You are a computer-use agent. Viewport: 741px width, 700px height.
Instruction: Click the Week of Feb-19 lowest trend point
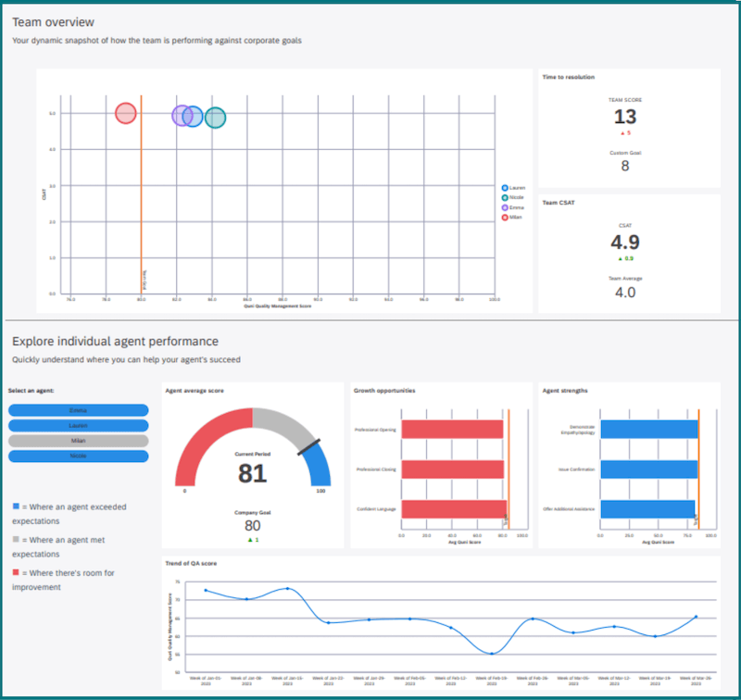[x=492, y=654]
